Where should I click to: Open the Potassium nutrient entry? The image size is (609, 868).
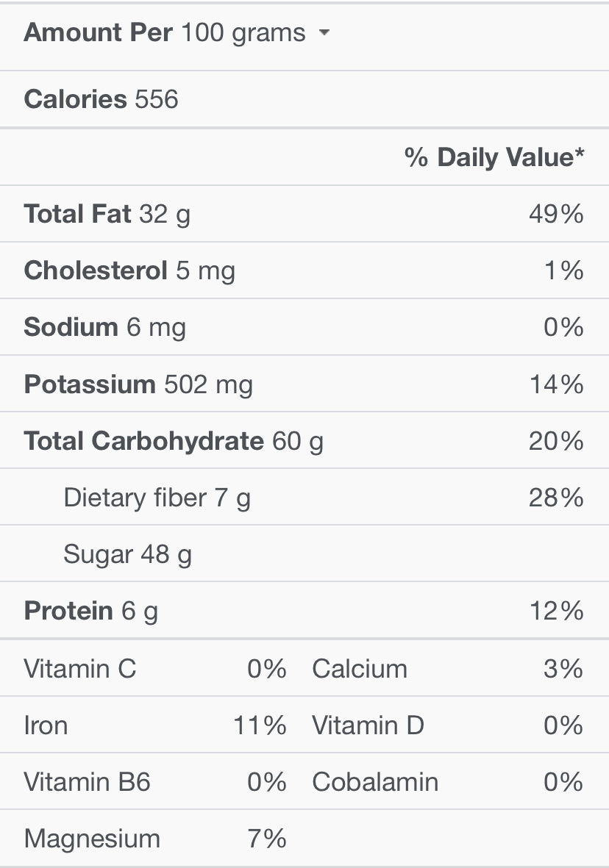90,384
